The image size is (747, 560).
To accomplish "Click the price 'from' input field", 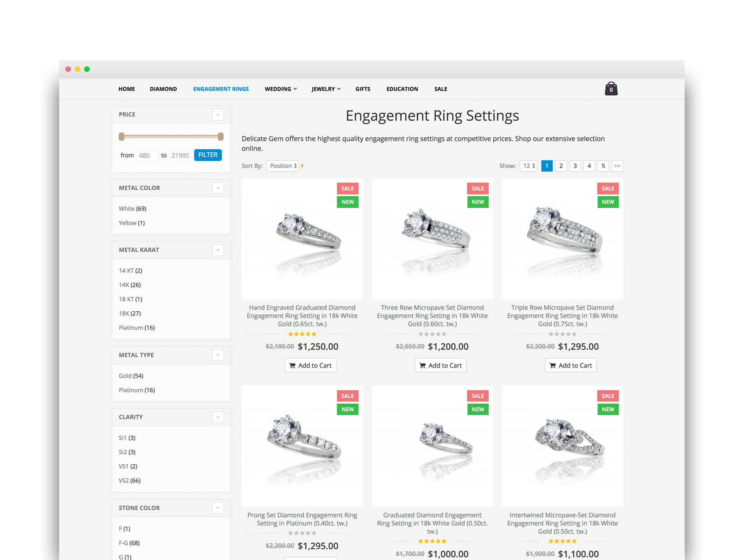I will click(x=147, y=155).
